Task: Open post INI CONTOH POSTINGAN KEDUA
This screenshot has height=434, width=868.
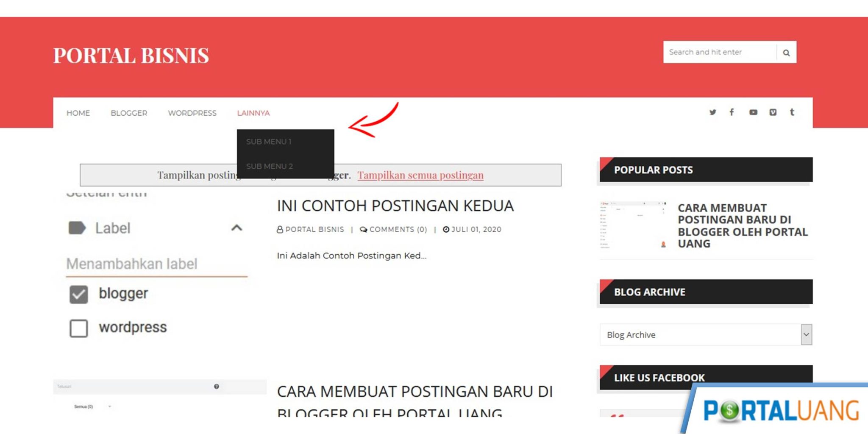Action: 395,206
